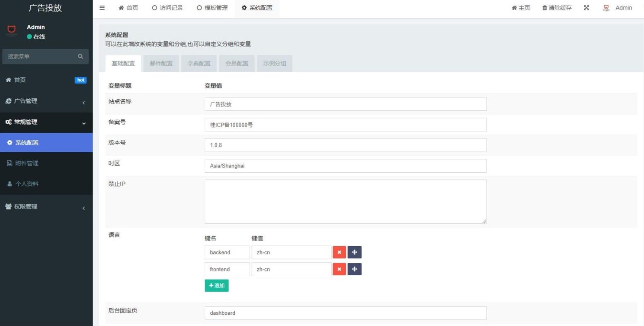Edit the 时区 Asia/Shanghai field
644x326 pixels.
[x=345, y=166]
